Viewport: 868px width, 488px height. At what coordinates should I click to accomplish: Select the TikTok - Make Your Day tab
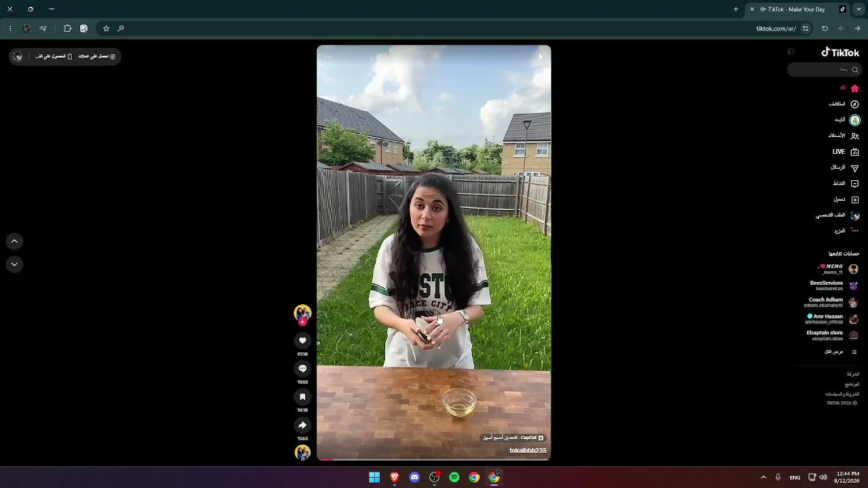[x=797, y=9]
